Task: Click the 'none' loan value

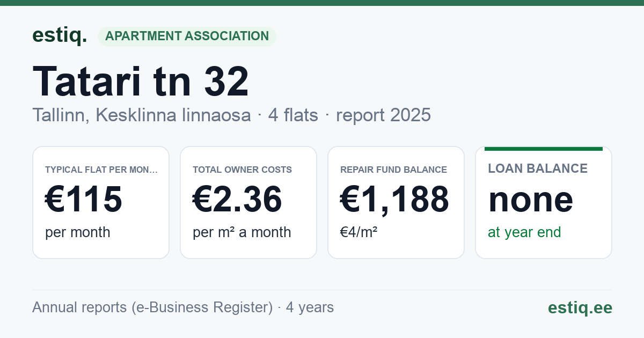Action: [531, 199]
